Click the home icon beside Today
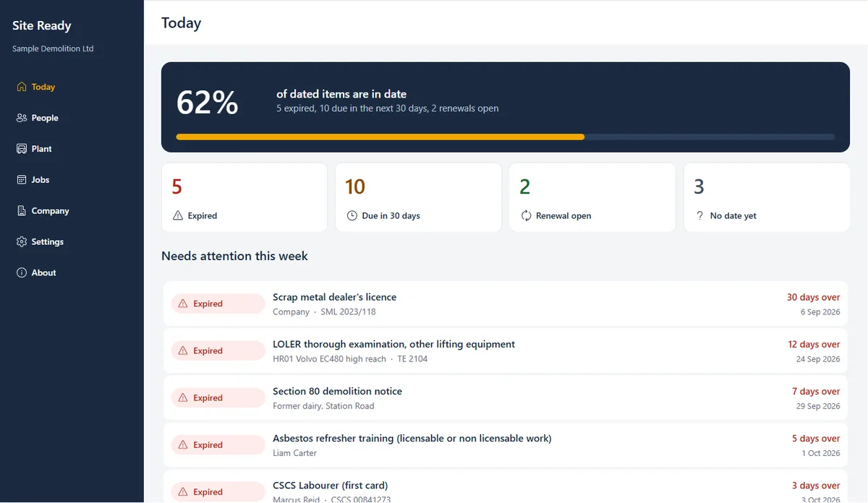Screen dimensions: 868x503 point(22,87)
